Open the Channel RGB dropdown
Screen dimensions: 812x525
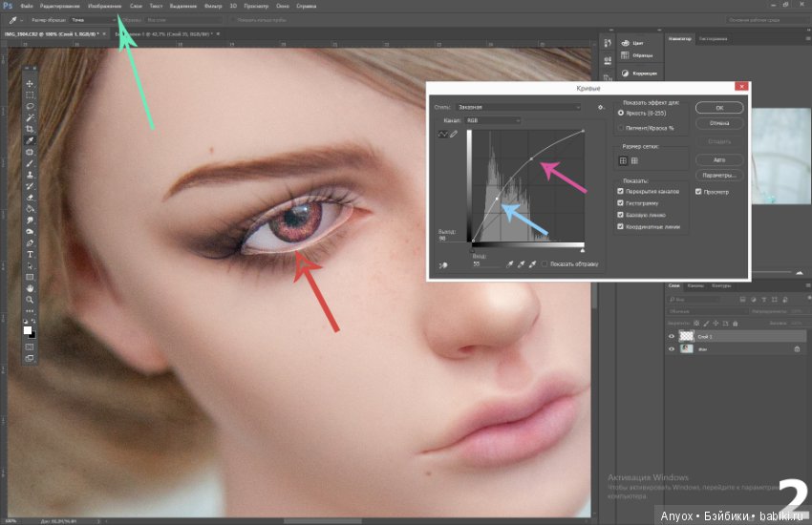point(493,120)
